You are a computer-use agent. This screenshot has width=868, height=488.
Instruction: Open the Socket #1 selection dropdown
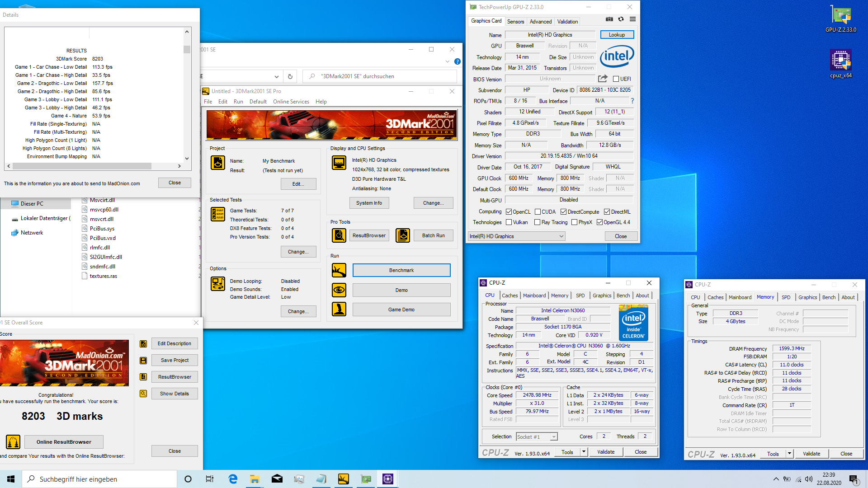[x=537, y=437]
